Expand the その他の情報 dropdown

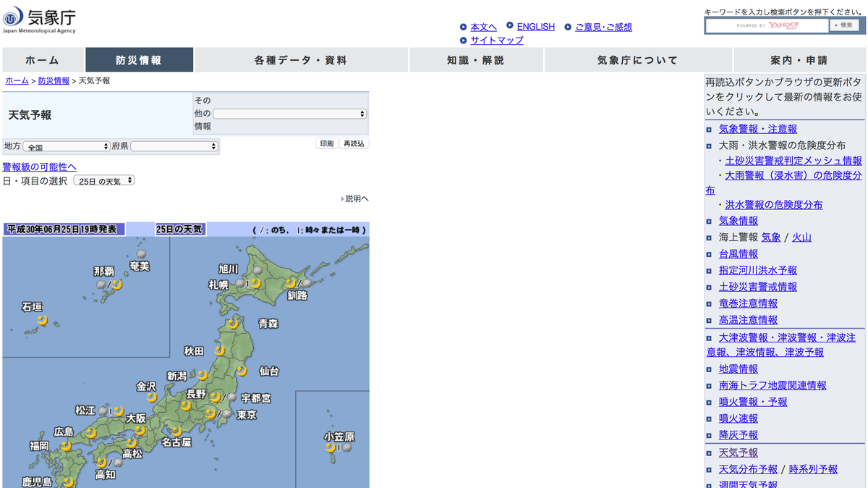coord(289,114)
